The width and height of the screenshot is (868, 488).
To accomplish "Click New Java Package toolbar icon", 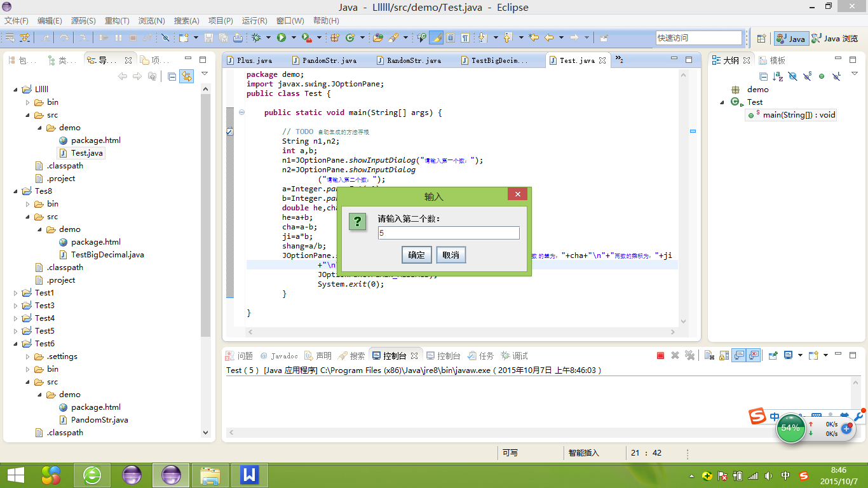I will click(x=335, y=37).
